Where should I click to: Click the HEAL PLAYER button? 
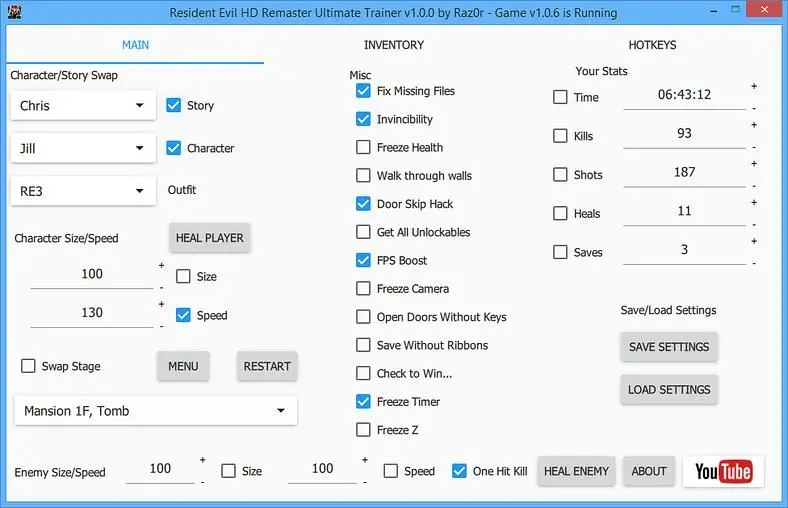(210, 238)
